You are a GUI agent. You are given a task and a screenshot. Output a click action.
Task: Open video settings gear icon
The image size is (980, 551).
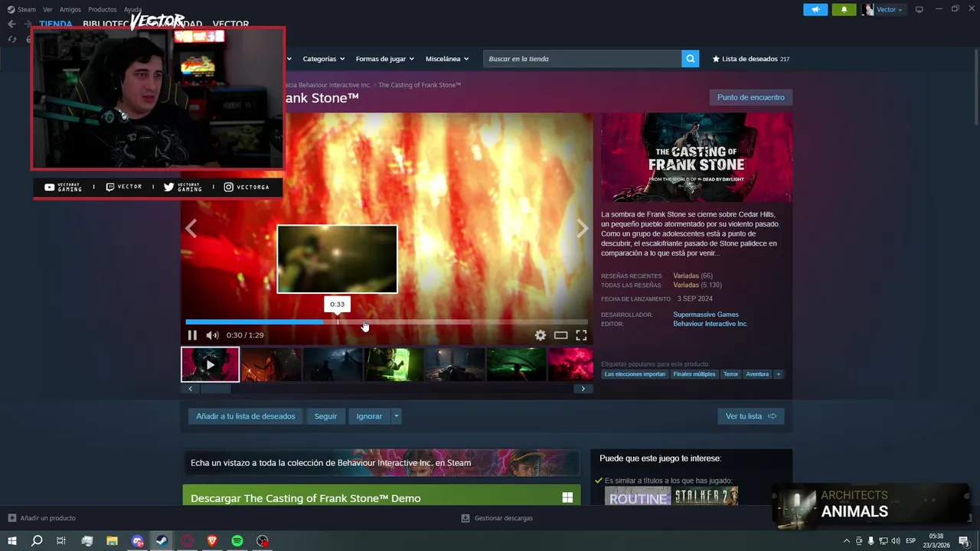tap(541, 335)
